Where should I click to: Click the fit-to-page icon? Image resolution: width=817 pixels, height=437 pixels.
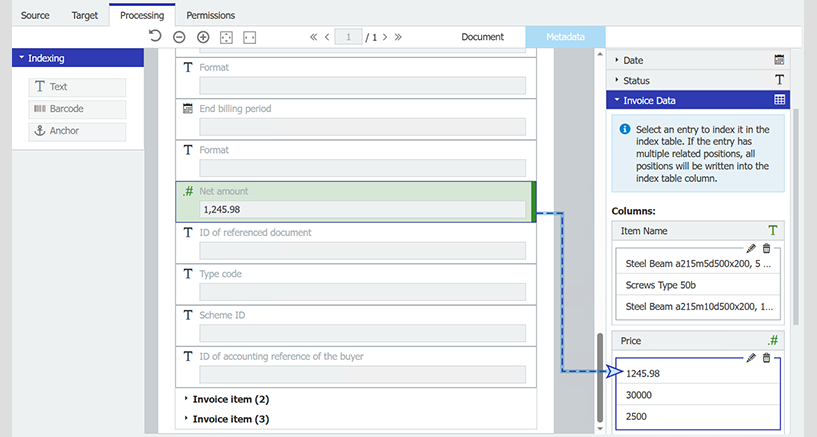[226, 37]
